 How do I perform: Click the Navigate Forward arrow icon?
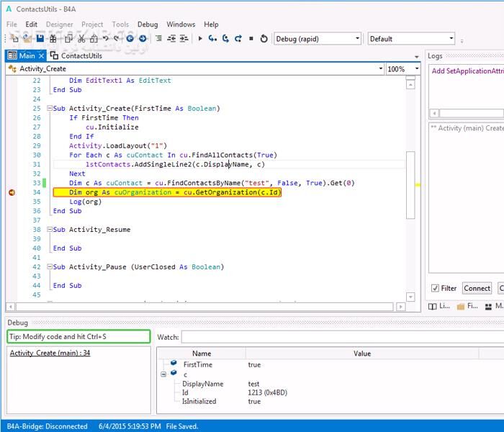(x=143, y=39)
